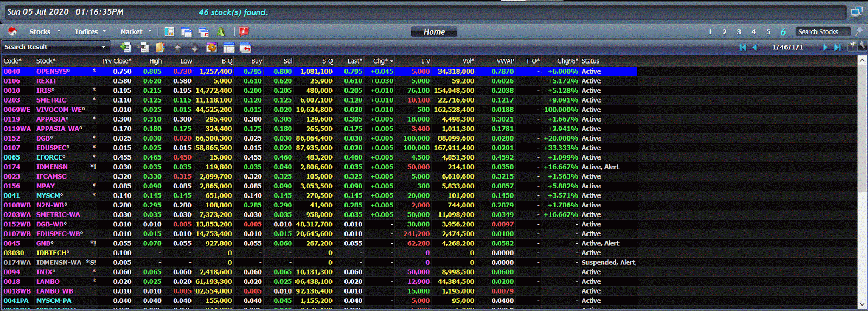Click the 46 stock(s) found message

(233, 12)
